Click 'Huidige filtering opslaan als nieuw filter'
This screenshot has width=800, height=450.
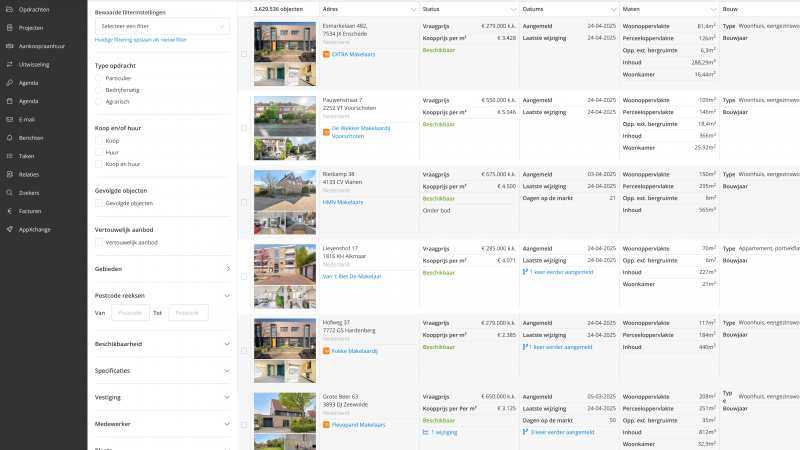141,40
